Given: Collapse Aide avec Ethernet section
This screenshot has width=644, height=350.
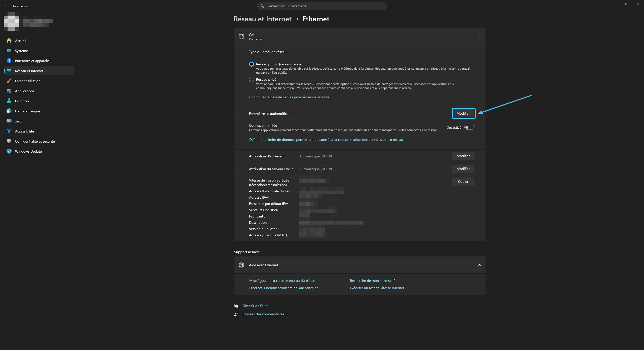Looking at the screenshot, I should pyautogui.click(x=479, y=265).
